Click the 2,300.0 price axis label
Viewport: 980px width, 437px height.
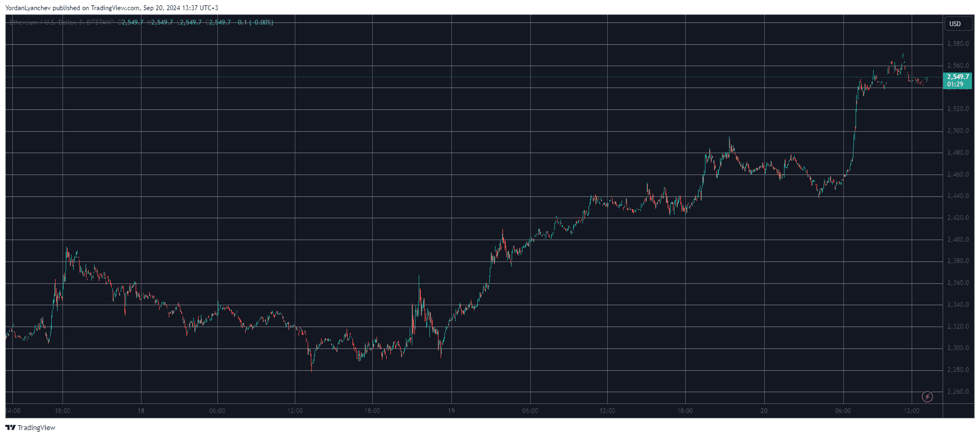click(x=958, y=348)
